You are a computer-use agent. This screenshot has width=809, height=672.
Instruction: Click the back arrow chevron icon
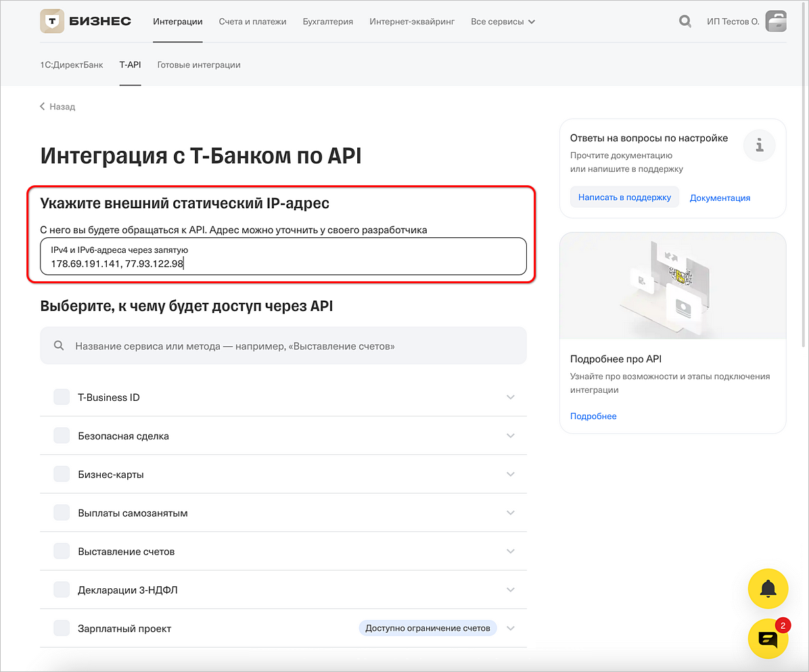[43, 106]
